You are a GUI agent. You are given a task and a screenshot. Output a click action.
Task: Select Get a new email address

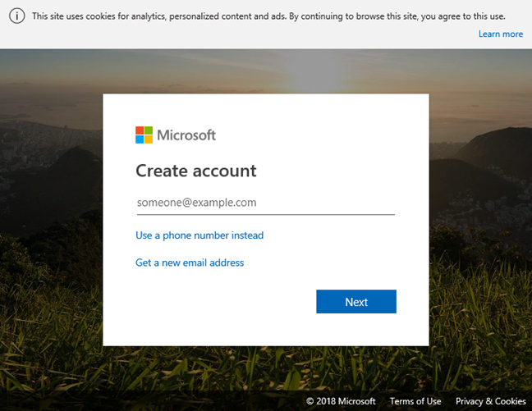click(x=190, y=263)
